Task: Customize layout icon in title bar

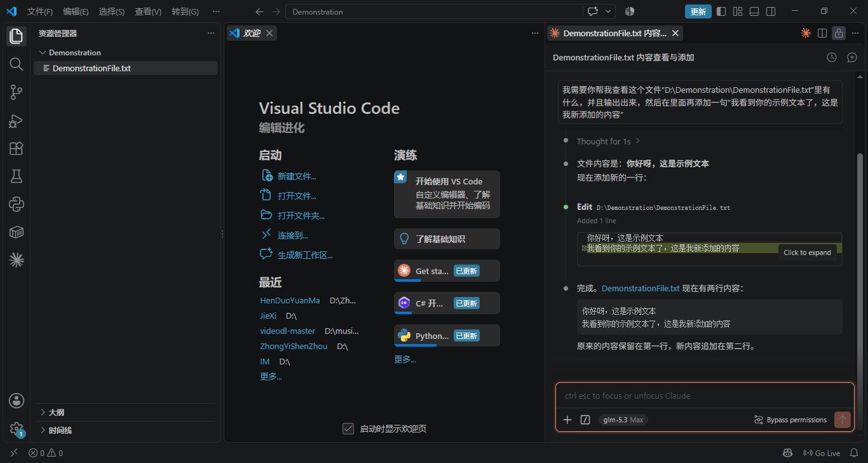Action: (738, 11)
